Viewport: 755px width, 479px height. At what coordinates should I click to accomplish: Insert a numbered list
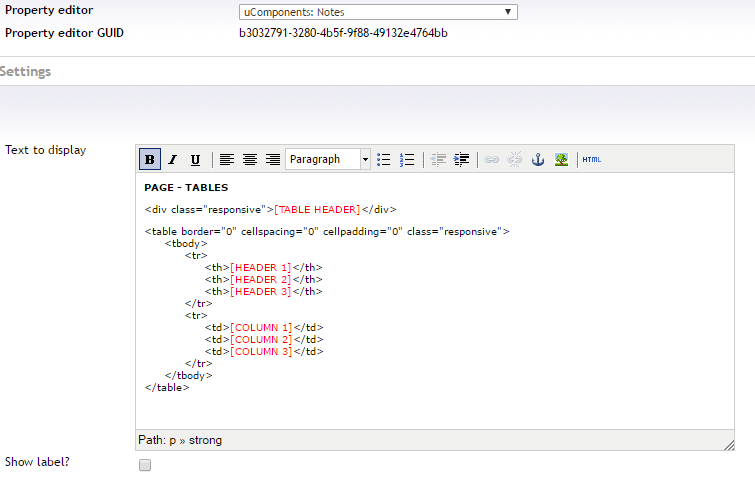point(407,160)
